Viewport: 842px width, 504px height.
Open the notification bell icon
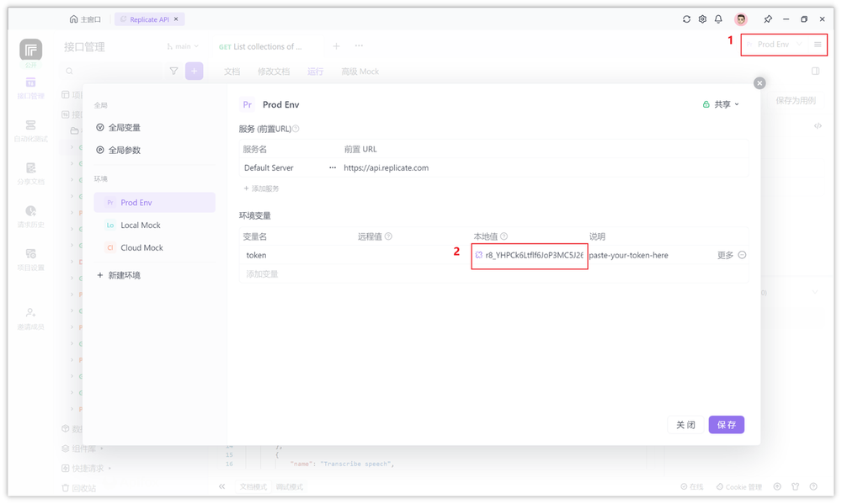coord(720,19)
